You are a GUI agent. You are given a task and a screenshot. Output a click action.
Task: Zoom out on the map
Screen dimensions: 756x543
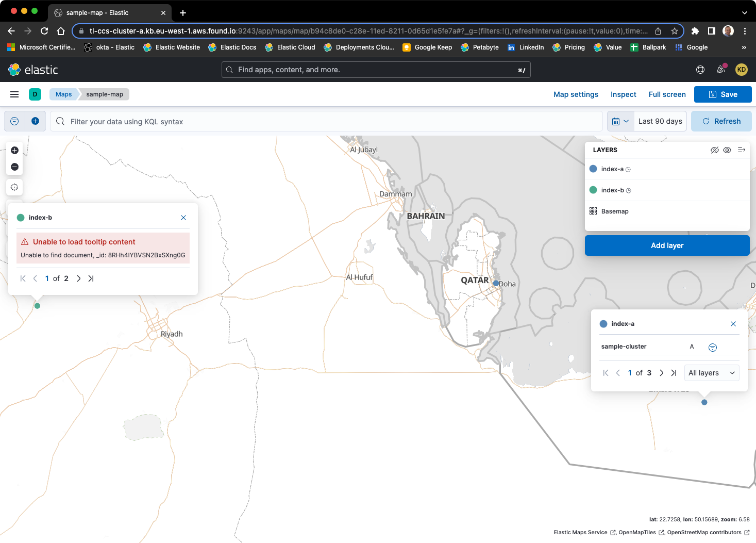(14, 167)
